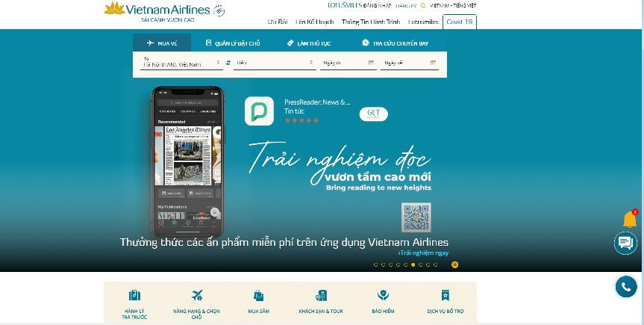This screenshot has height=325, width=644.
Task: Click the Dịch Vụ Bổ Trợ label
Action: (x=446, y=312)
